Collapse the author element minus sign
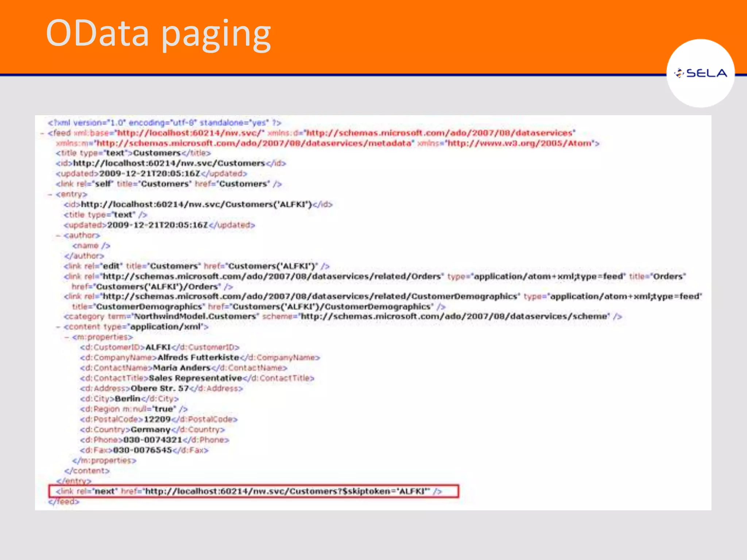The image size is (747, 560). coord(58,236)
